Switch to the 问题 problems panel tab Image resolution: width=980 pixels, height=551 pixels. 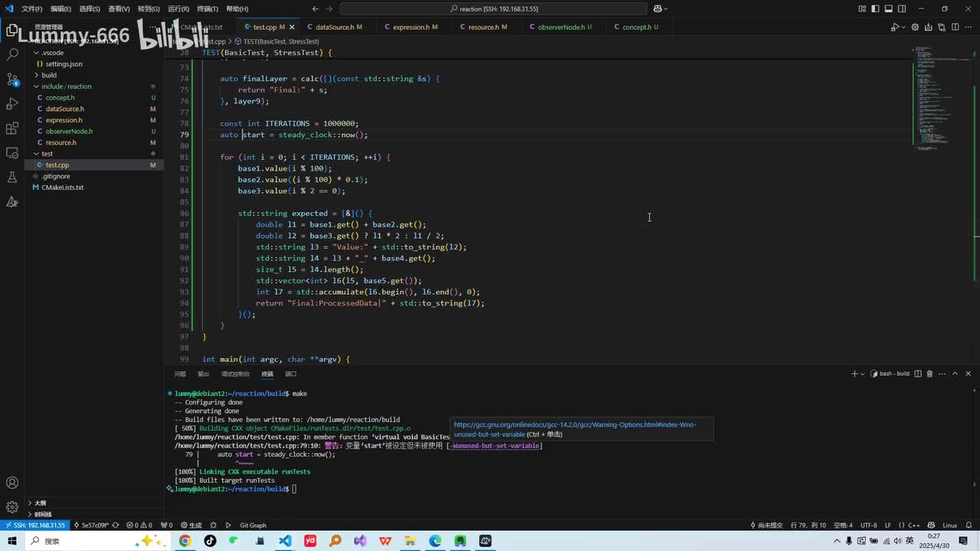180,373
